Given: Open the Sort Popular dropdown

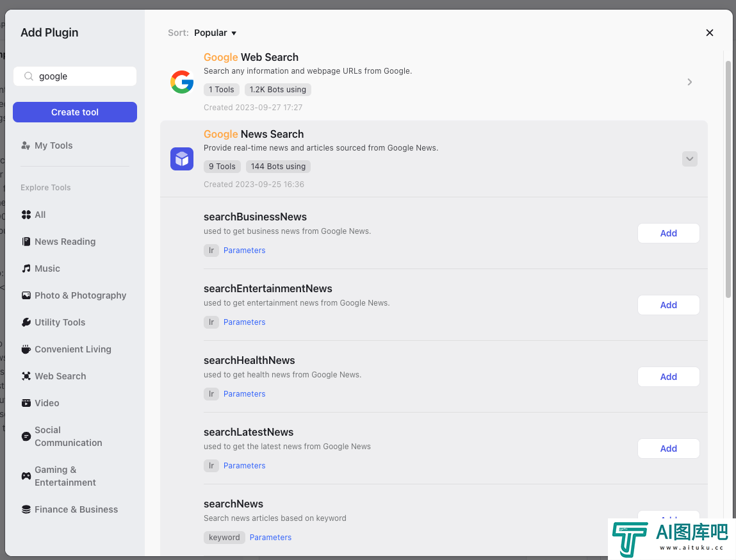Looking at the screenshot, I should (215, 33).
